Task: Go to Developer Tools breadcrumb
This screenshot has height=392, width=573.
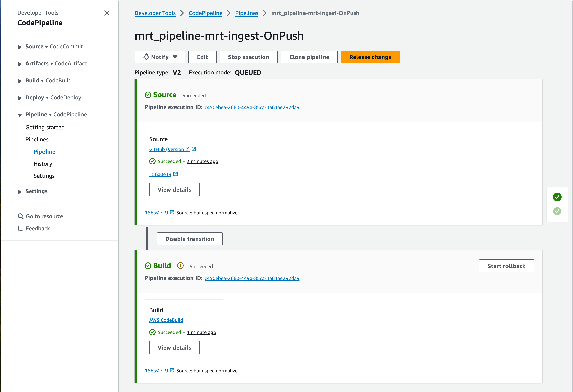Action: tap(155, 13)
